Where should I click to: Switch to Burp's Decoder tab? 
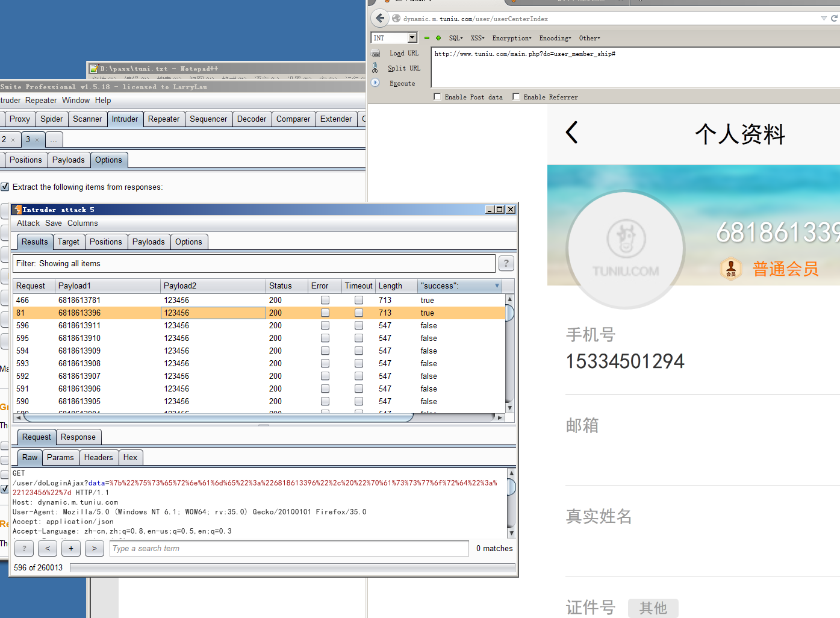(x=252, y=119)
